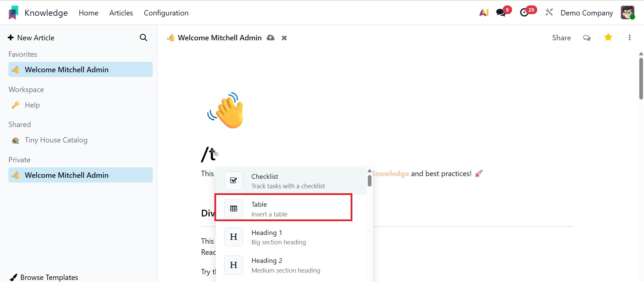Viewport: 644px width, 282px height.
Task: Click the New Article button
Action: 31,38
